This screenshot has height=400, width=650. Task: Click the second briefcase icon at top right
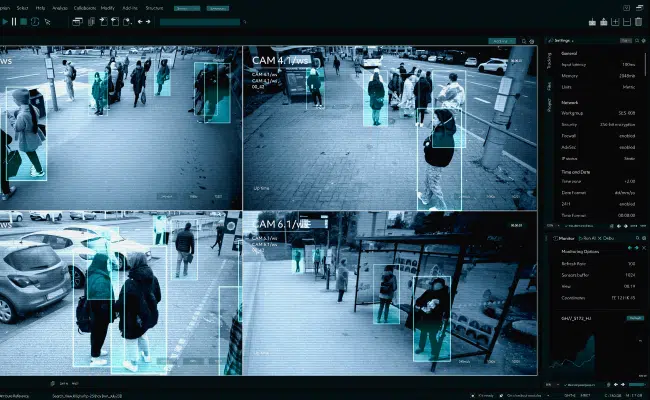click(x=604, y=22)
